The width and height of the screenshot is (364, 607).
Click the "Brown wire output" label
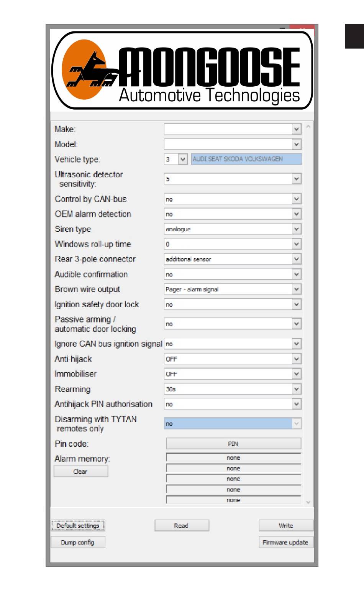point(87,290)
